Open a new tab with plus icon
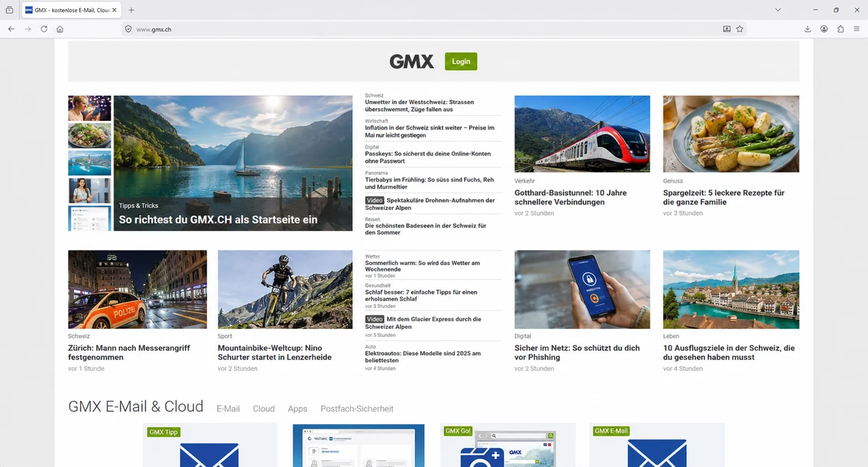This screenshot has height=467, width=868. coord(131,10)
